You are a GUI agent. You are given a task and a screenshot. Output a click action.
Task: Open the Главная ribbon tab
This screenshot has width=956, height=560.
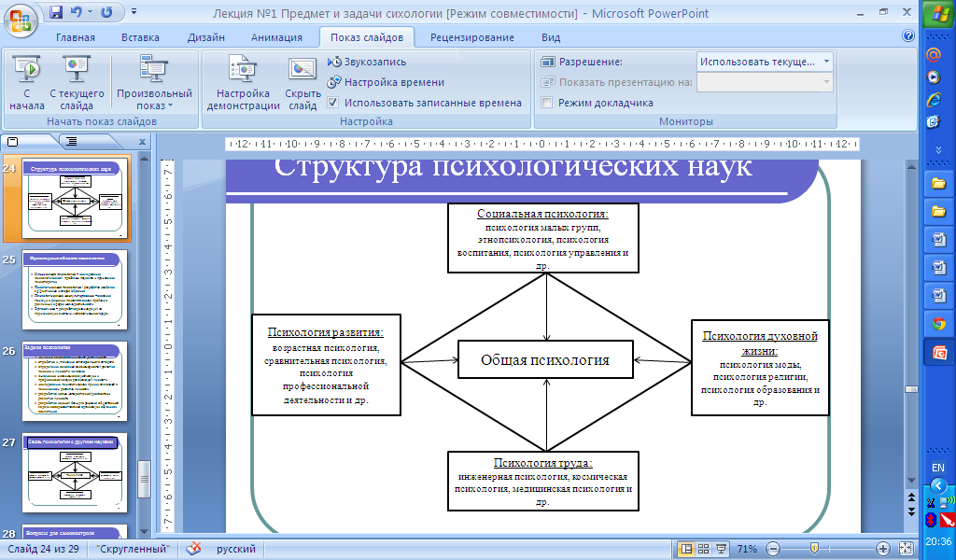click(76, 37)
